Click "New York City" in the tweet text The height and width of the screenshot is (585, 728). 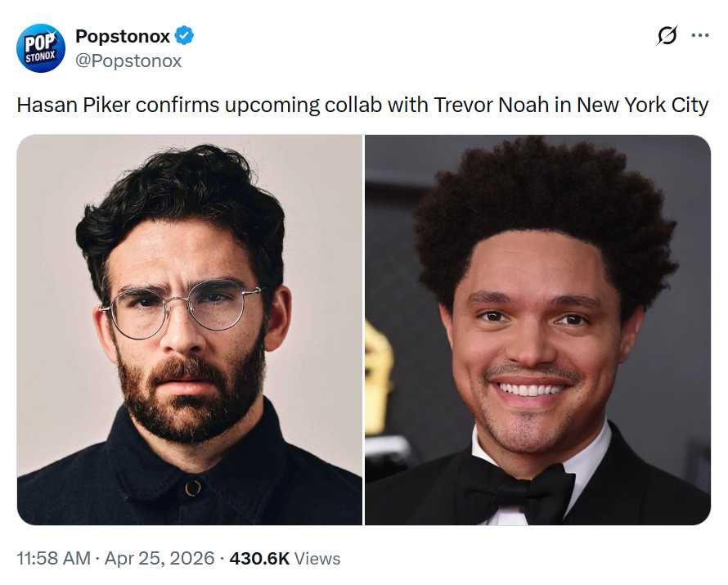click(x=642, y=106)
